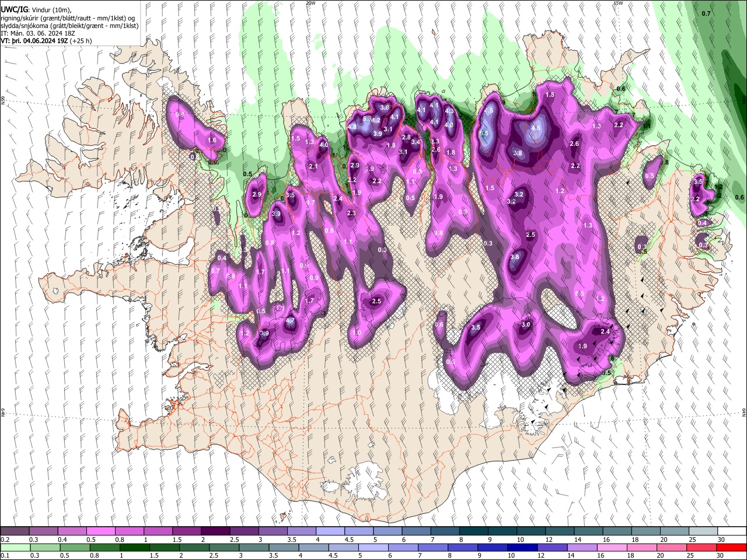Click the light purple rain swatch, 14 to 16
The height and width of the screenshot is (560, 747).
pyautogui.click(x=582, y=547)
